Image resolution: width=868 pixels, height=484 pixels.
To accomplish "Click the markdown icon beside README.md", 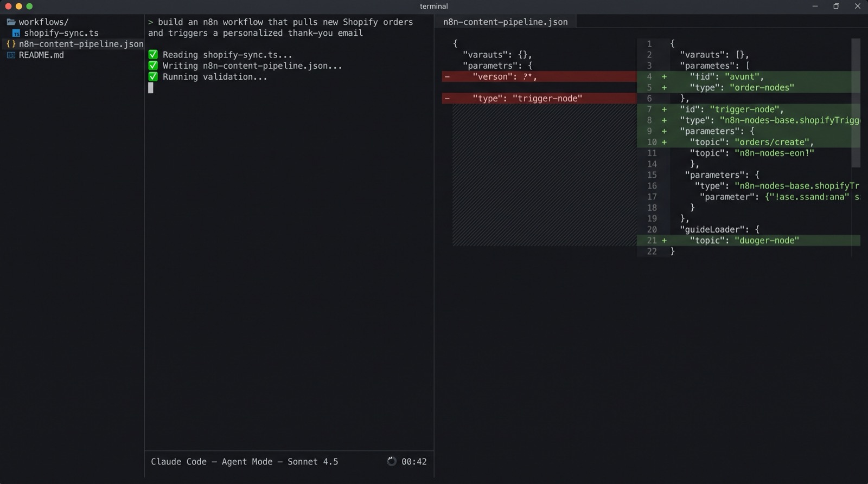I will (11, 55).
